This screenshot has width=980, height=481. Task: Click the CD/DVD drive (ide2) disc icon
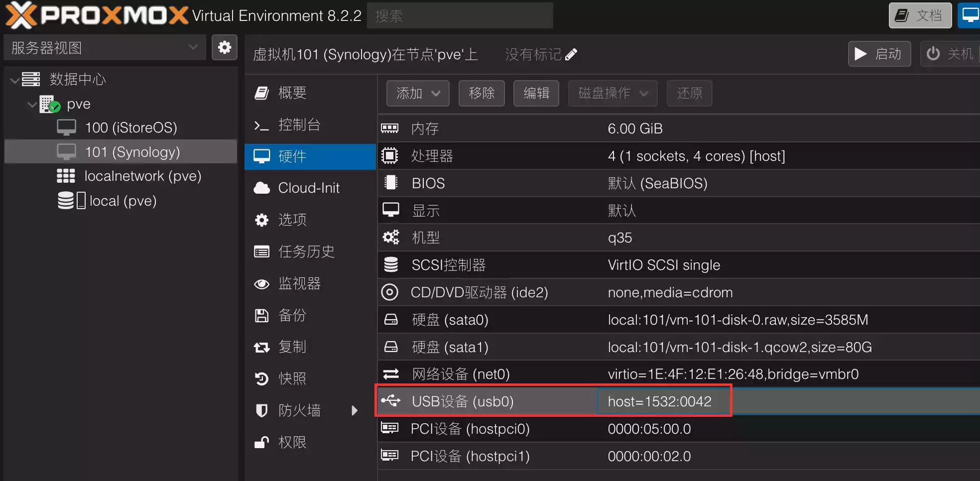[389, 292]
